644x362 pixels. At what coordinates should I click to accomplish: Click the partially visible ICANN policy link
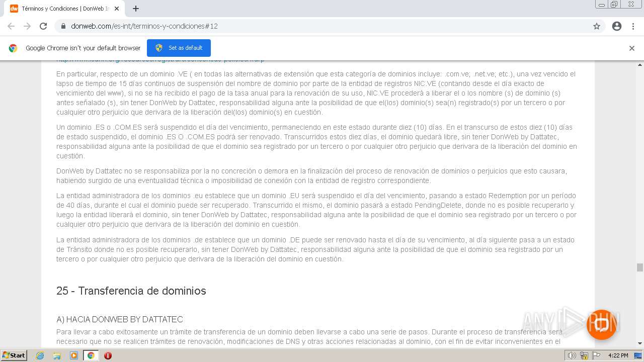pyautogui.click(x=160, y=61)
